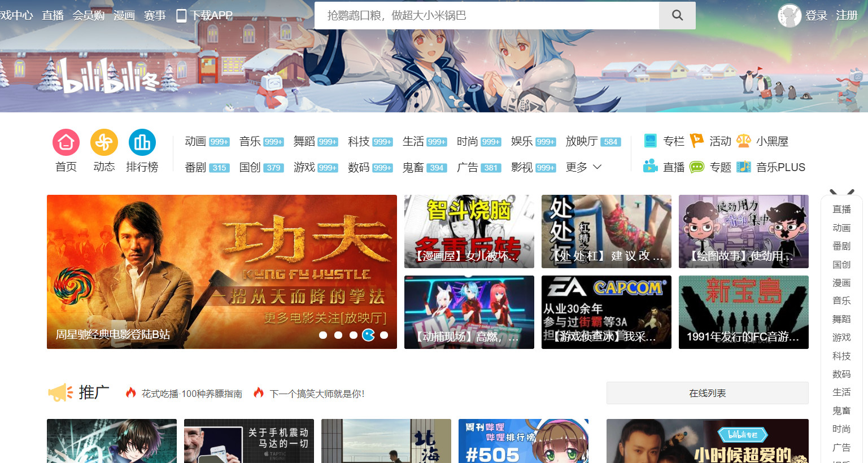Select the first carousel dot indicator
The height and width of the screenshot is (463, 868).
point(323,335)
